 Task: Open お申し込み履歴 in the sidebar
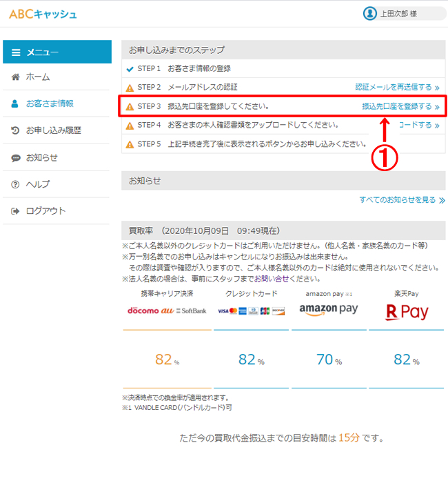coord(53,130)
